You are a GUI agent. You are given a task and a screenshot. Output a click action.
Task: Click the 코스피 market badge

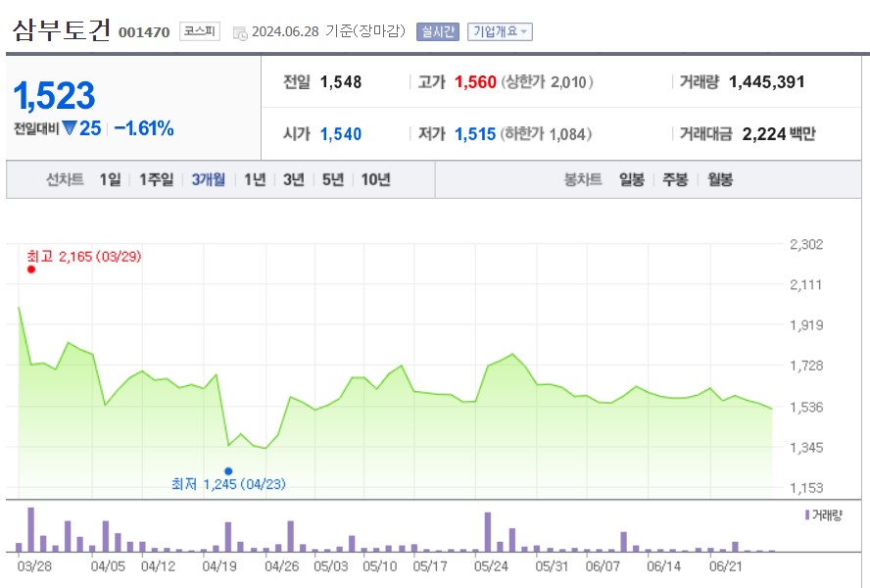coord(200,31)
